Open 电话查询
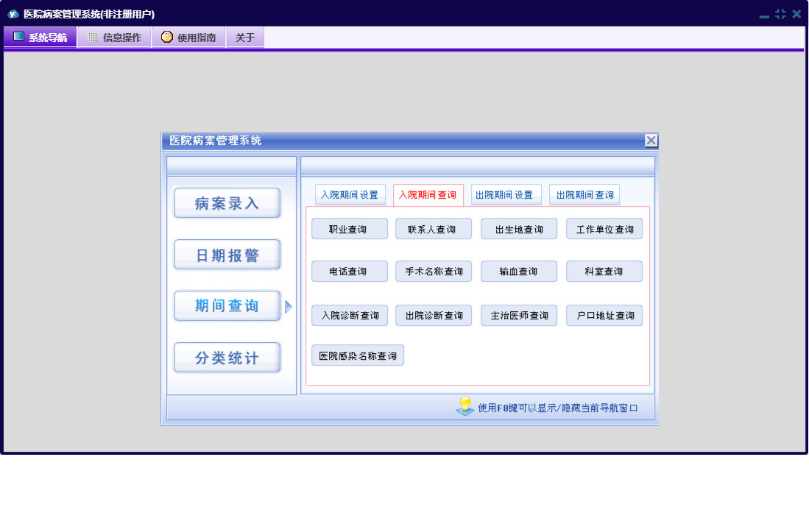 tap(350, 272)
